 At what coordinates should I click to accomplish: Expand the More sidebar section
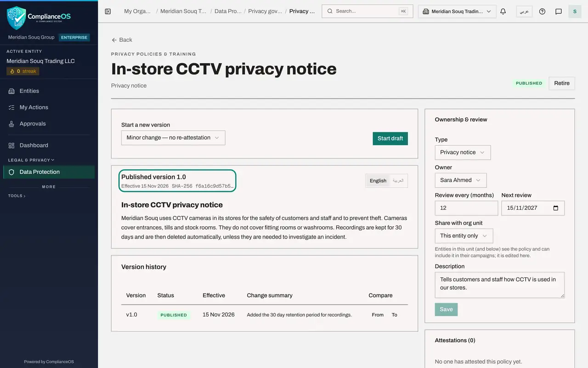click(49, 187)
